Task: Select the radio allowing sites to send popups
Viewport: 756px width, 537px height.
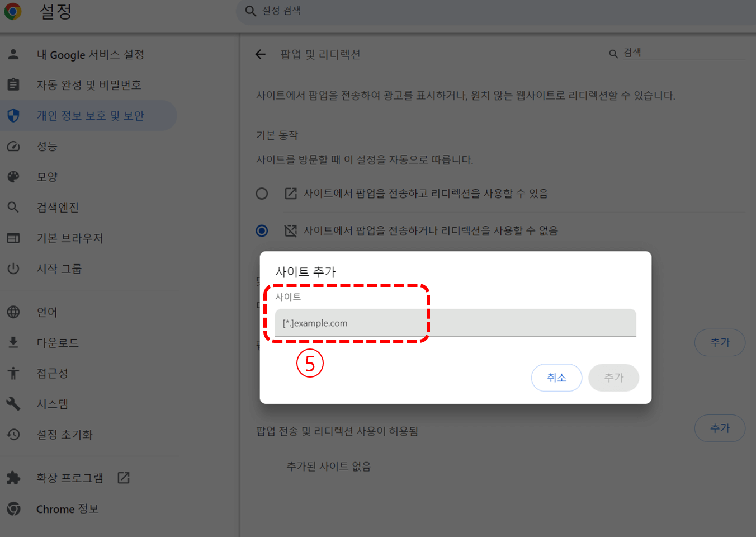Action: 262,193
